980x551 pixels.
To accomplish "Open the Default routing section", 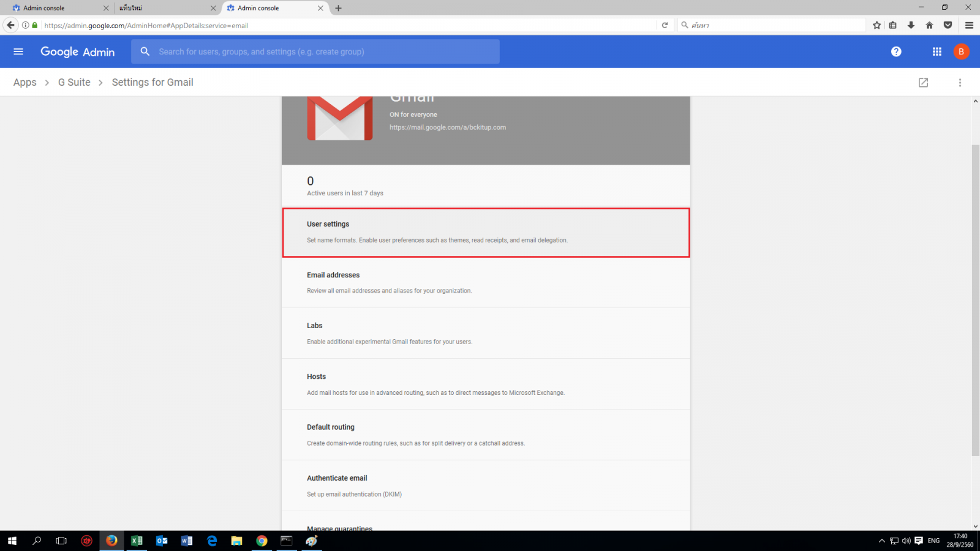I will pos(486,435).
